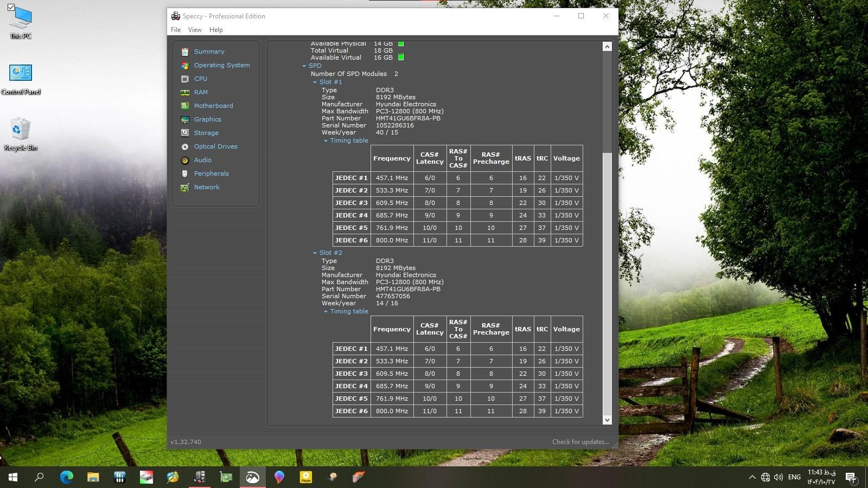The width and height of the screenshot is (868, 488).
Task: Click green Available Virtual memory indicator
Action: coord(401,57)
